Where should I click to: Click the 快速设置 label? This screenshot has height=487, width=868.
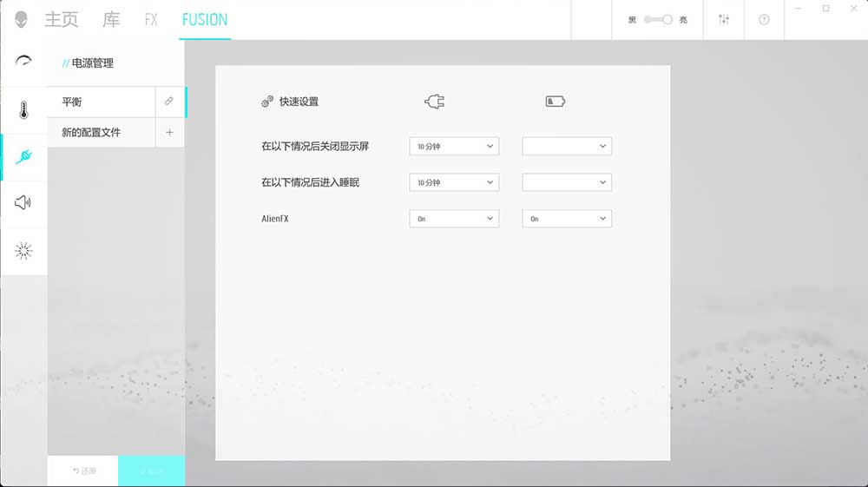pos(299,102)
